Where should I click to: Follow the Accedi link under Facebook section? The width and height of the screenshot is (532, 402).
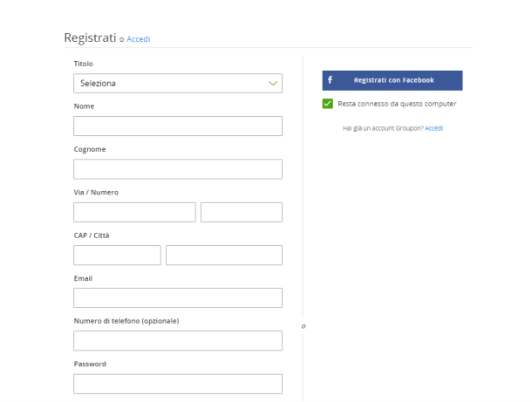pyautogui.click(x=434, y=128)
